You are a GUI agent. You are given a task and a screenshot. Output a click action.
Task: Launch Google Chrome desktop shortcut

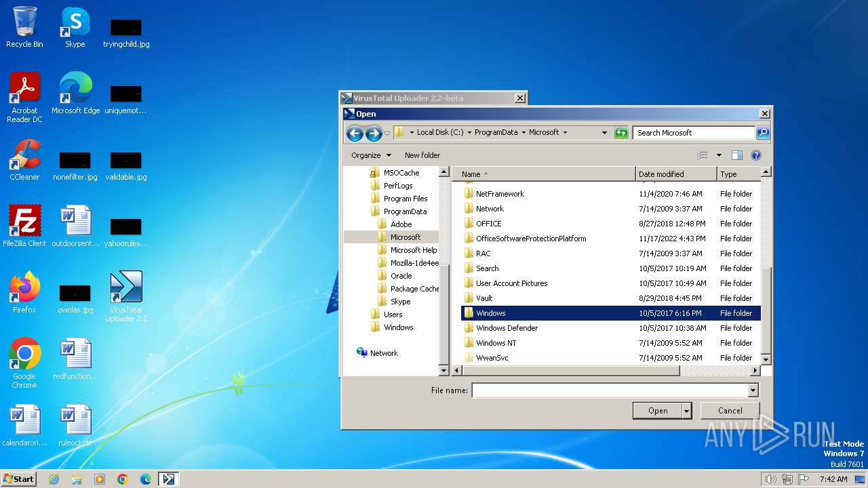pyautogui.click(x=24, y=363)
